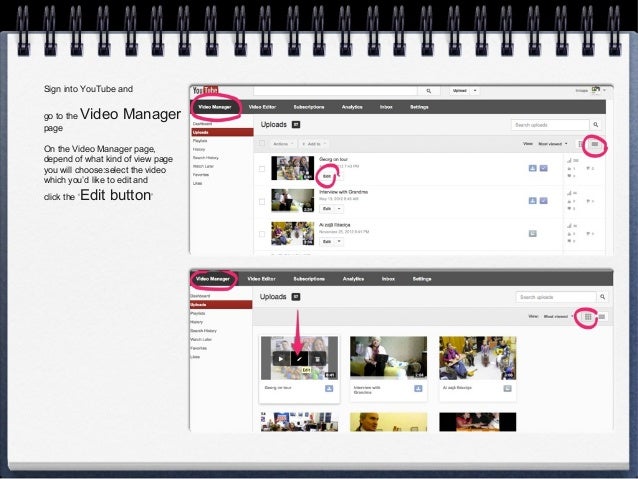Click the uploads count badge in grid-view screenshot

coord(296,297)
